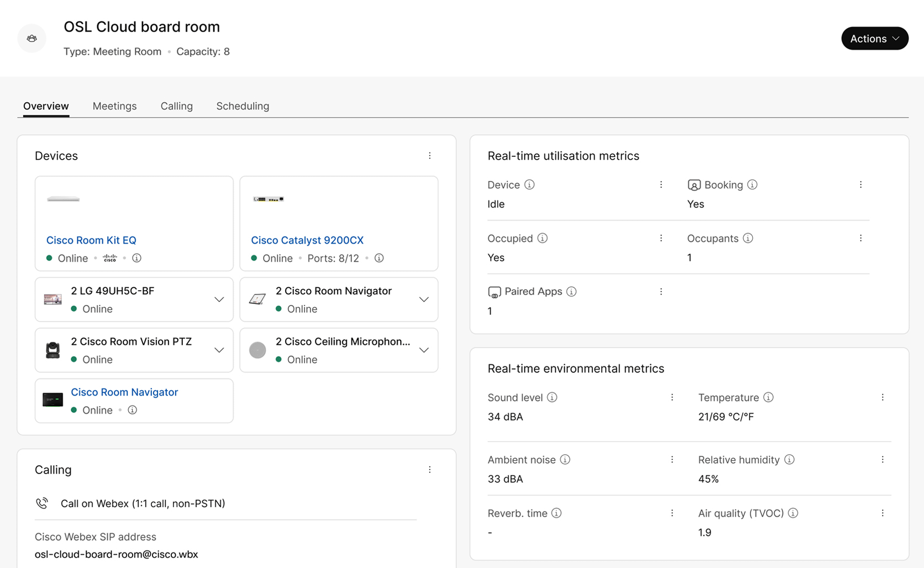This screenshot has height=568, width=924.
Task: Expand the 2 LG 49UH5C-BF device group
Action: pos(219,299)
